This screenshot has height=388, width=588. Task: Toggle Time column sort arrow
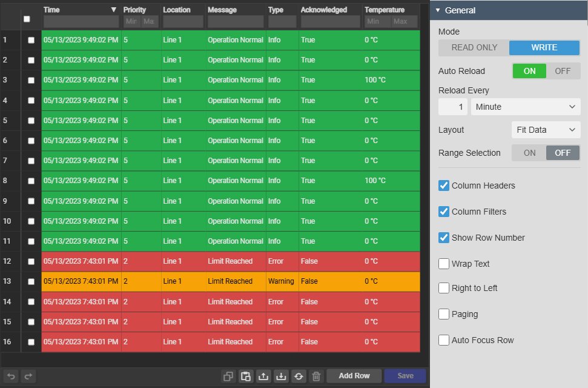pos(114,10)
